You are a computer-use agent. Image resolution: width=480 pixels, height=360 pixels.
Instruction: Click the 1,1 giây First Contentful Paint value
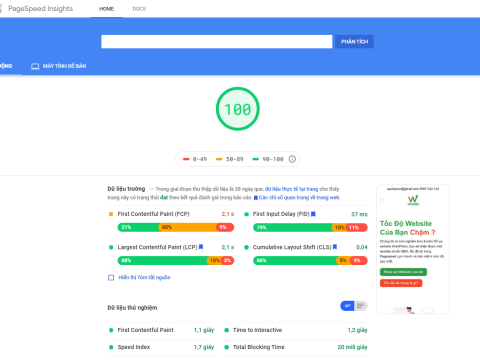tap(204, 330)
